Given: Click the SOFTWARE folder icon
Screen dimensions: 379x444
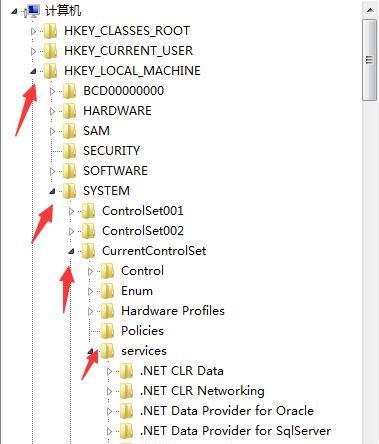Looking at the screenshot, I should pyautogui.click(x=70, y=171).
